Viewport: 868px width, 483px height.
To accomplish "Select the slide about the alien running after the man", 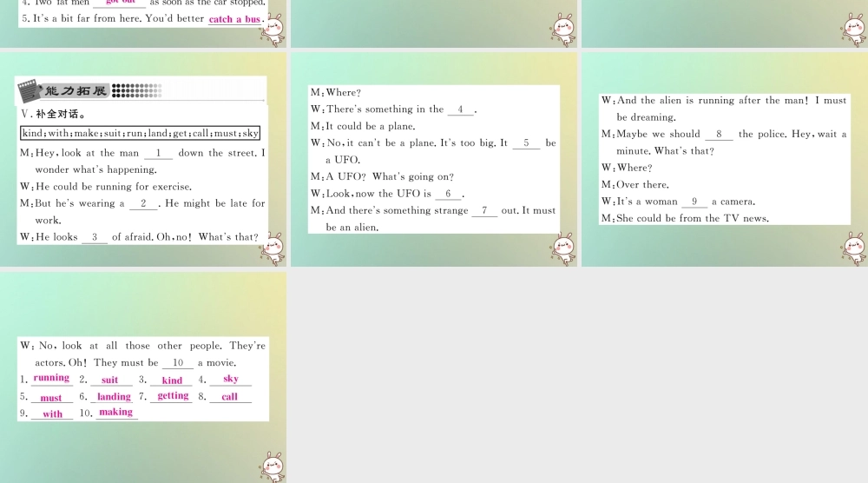I will (725, 159).
